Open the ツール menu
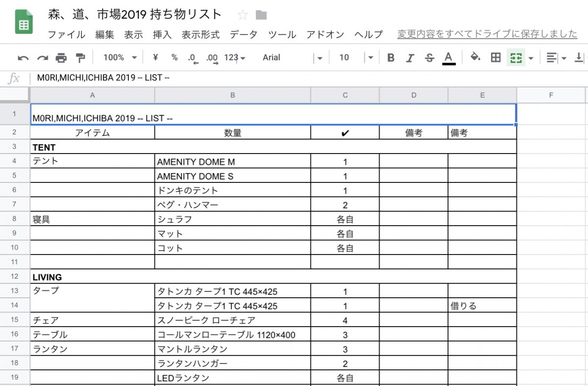Screen dimensions: 588x386 coord(282,34)
